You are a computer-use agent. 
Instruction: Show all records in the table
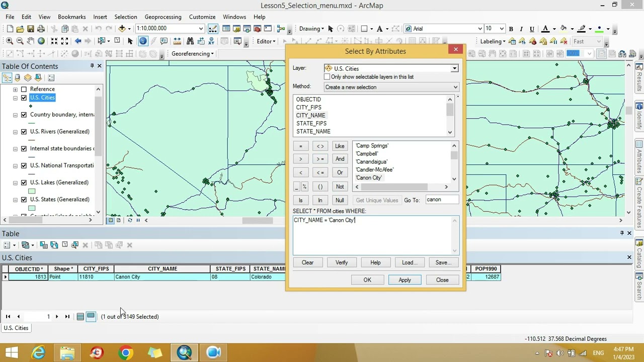(80, 317)
